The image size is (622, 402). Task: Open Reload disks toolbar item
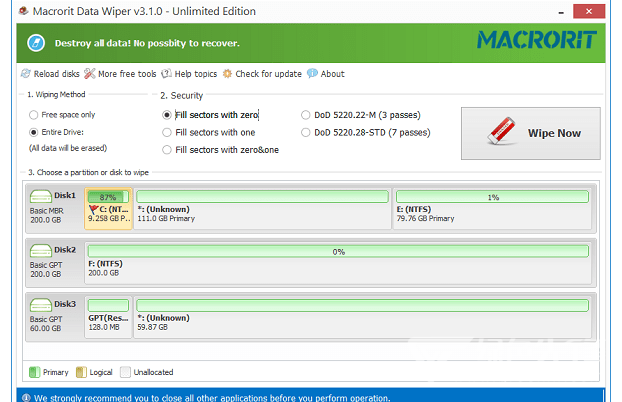coord(50,74)
